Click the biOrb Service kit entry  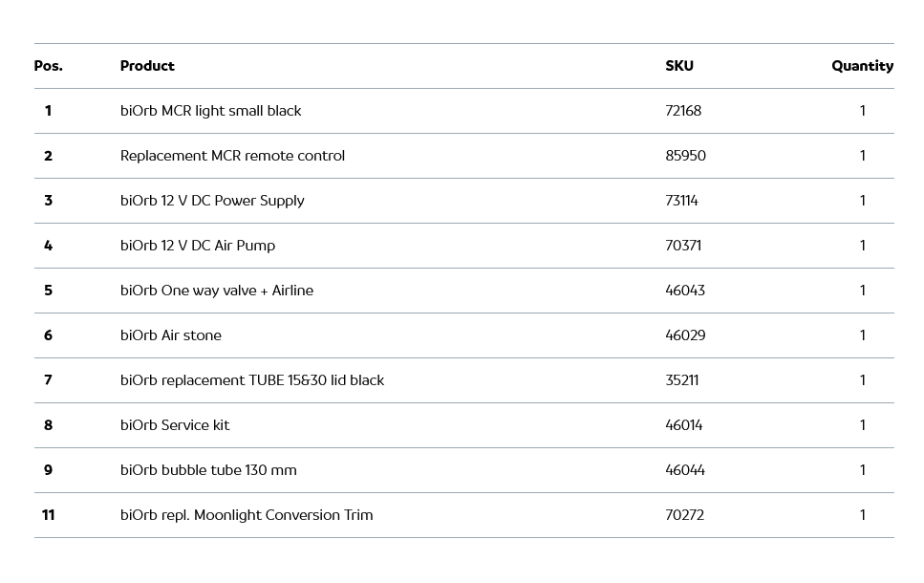(x=175, y=425)
